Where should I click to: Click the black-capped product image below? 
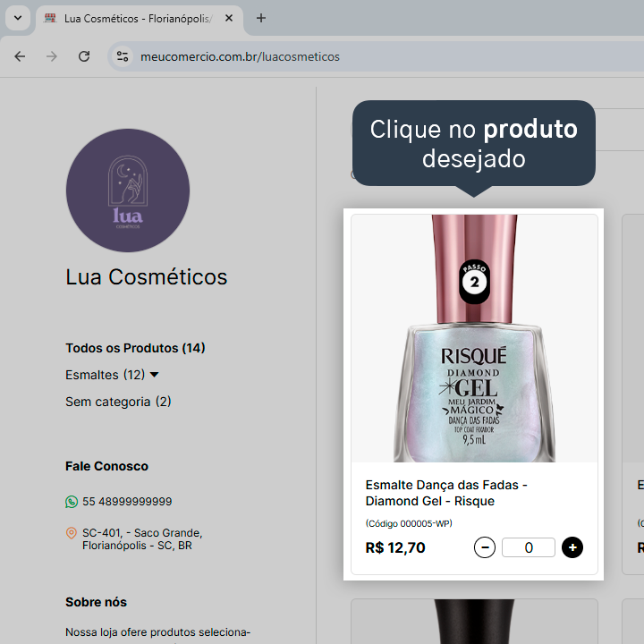click(474, 622)
